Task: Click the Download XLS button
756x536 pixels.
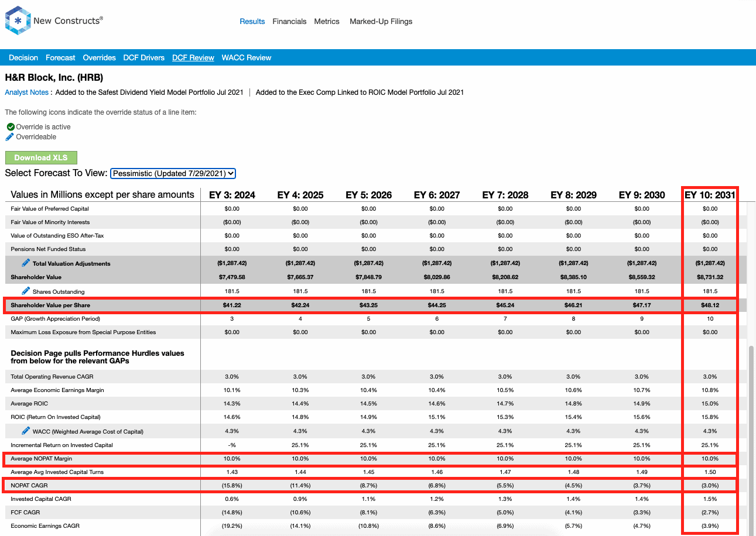Action: click(x=41, y=158)
